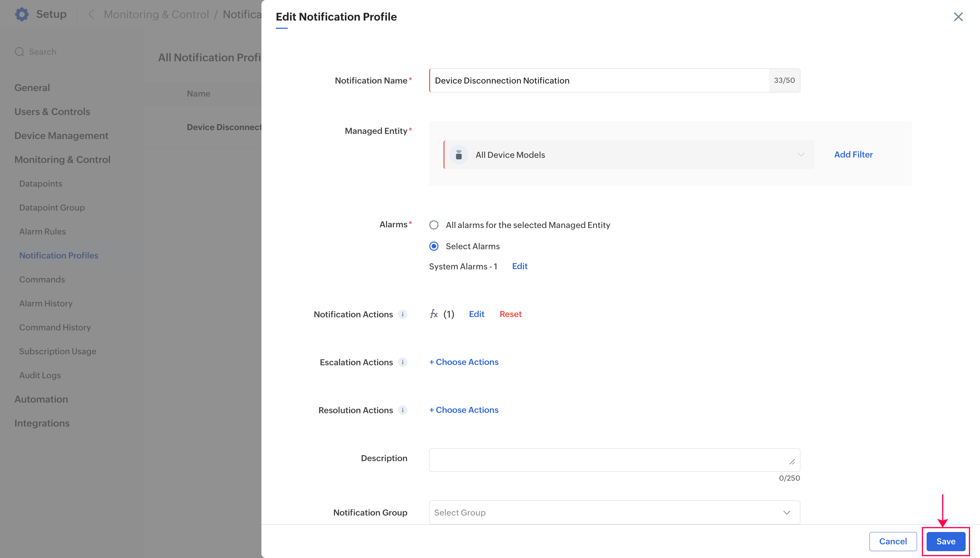The image size is (980, 558).
Task: Click the Setup gear icon
Action: pyautogui.click(x=22, y=14)
